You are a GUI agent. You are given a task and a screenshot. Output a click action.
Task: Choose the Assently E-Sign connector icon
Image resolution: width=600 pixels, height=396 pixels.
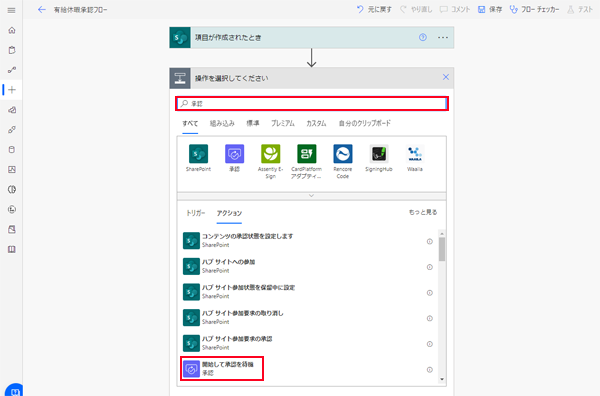[x=271, y=154]
